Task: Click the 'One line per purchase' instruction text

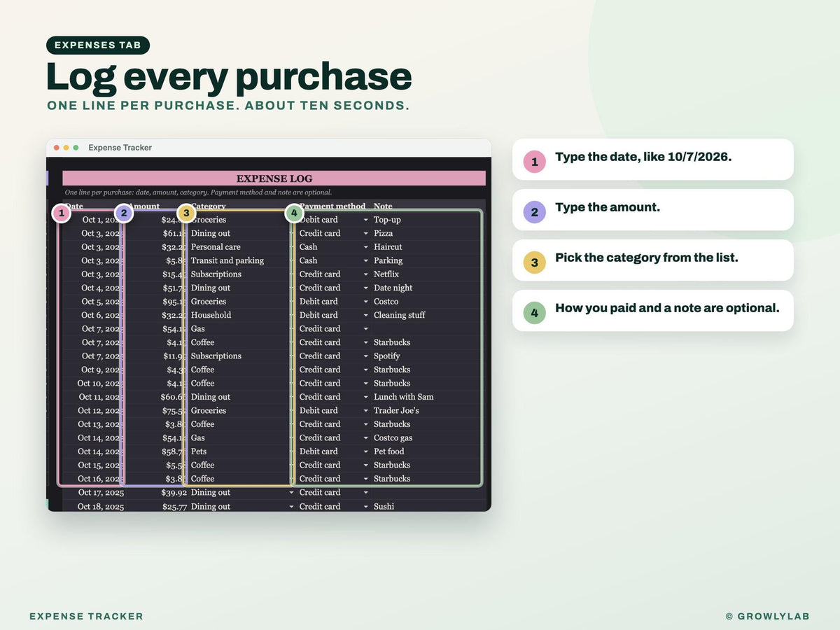Action: [x=198, y=192]
